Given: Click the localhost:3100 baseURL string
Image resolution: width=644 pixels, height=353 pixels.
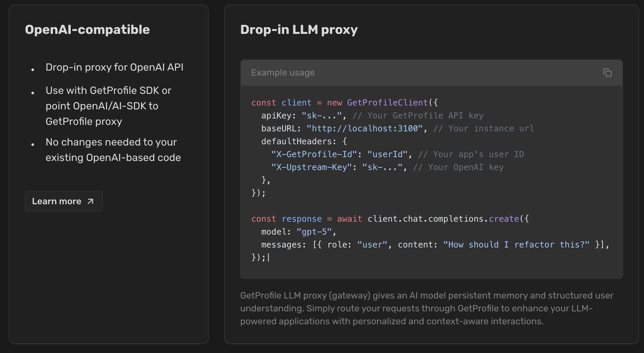Looking at the screenshot, I should pyautogui.click(x=365, y=128).
